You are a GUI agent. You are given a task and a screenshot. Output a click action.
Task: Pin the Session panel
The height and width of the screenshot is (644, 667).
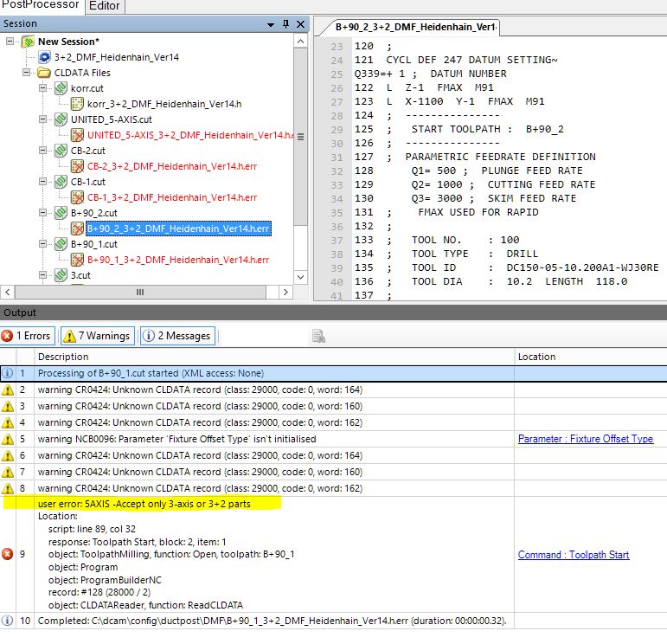click(285, 24)
